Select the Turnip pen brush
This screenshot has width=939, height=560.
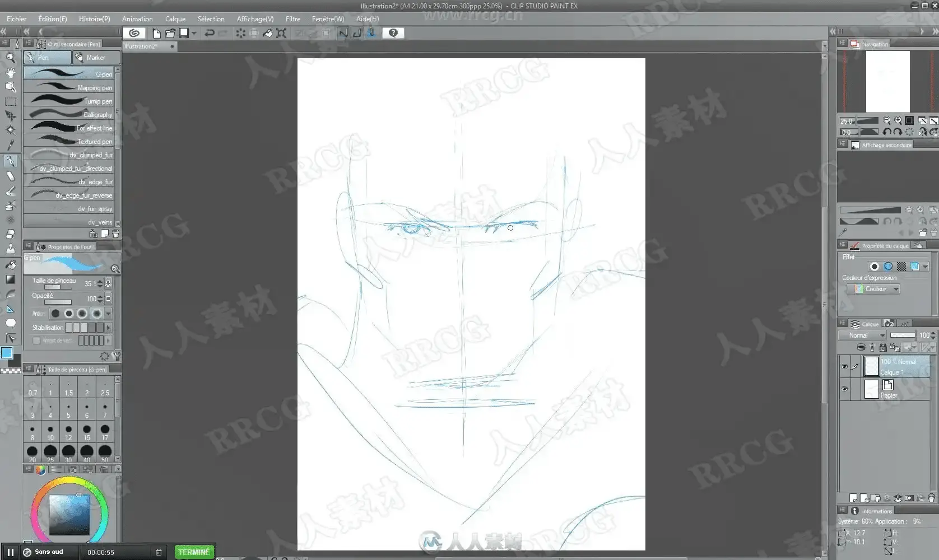[69, 101]
